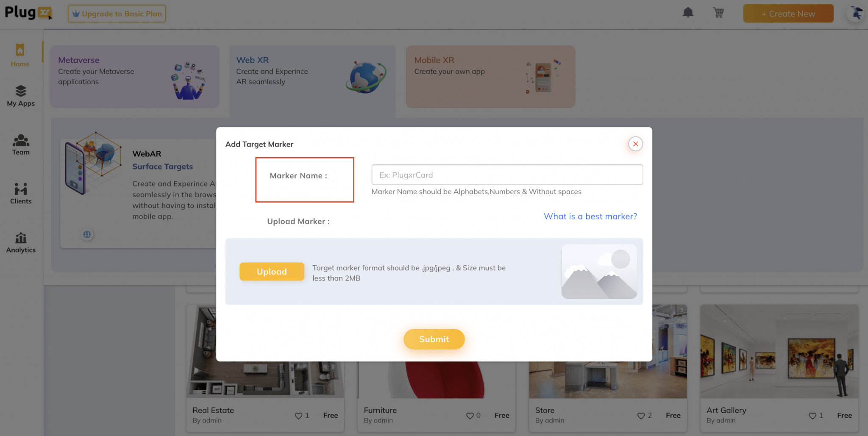The image size is (868, 436).
Task: View Analytics from the sidebar
Action: point(20,242)
